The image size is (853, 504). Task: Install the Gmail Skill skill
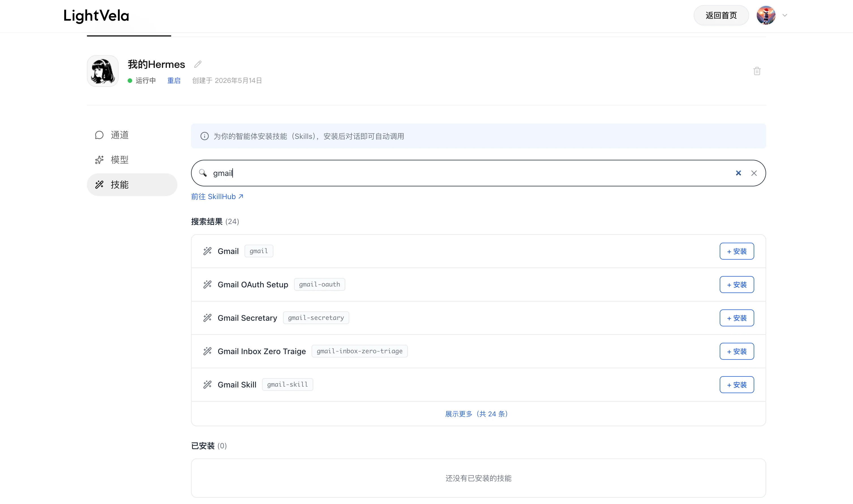(737, 384)
